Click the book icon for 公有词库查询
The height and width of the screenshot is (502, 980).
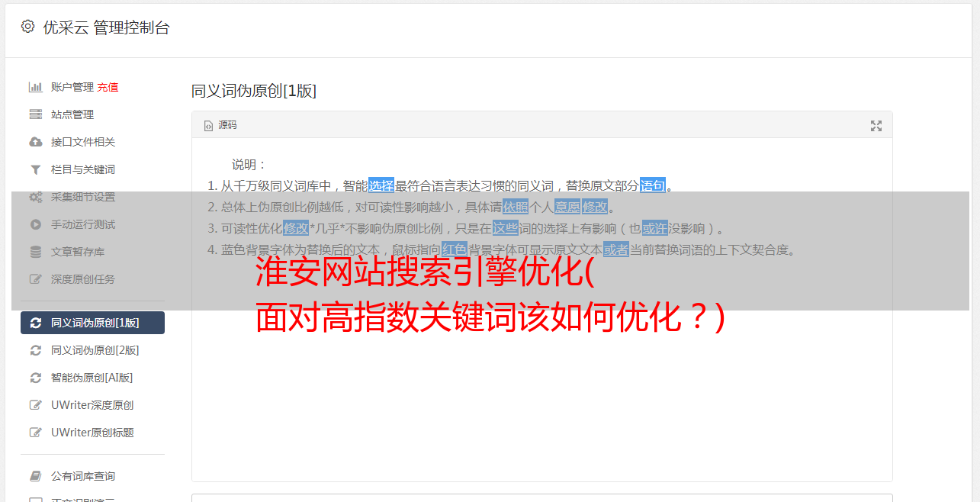click(36, 476)
